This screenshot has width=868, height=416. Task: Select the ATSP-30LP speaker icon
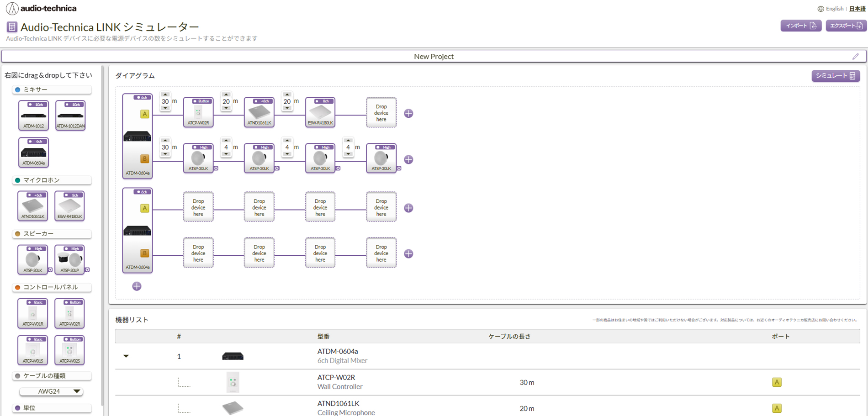(x=69, y=259)
